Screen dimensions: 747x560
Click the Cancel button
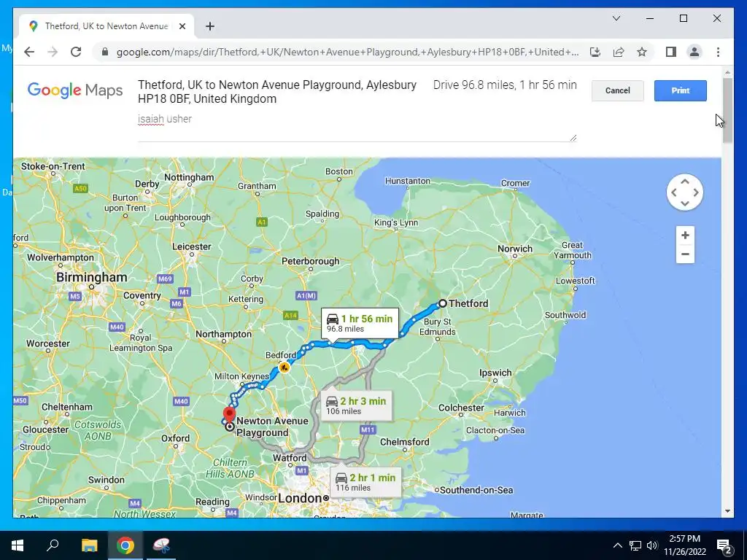click(x=617, y=90)
